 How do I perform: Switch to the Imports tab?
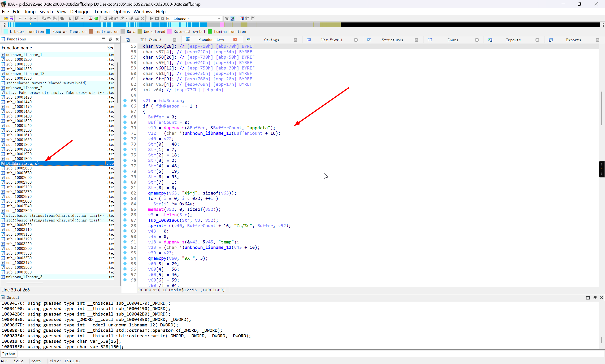point(513,40)
